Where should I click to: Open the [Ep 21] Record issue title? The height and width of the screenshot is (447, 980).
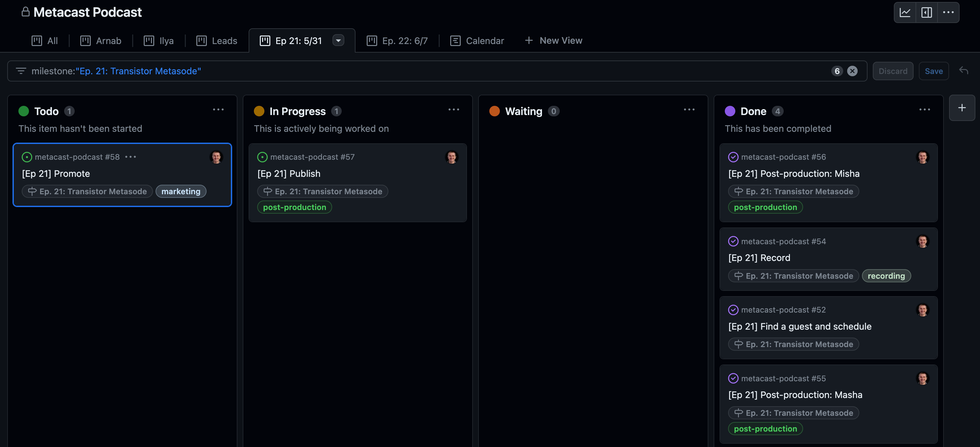coord(759,258)
